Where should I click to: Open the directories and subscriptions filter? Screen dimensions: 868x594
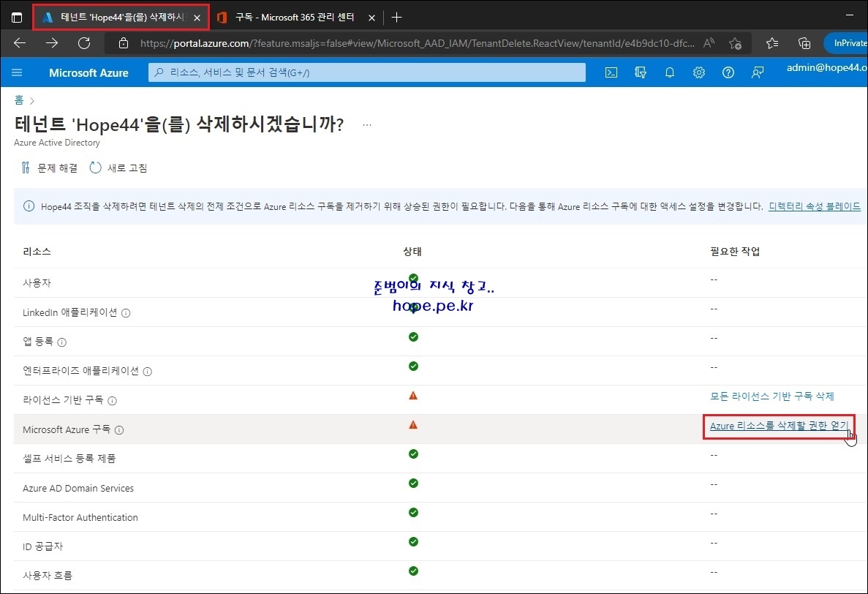[x=641, y=72]
